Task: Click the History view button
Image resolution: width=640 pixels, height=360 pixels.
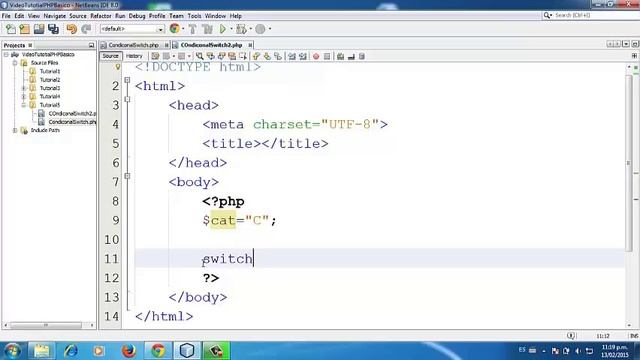Action: coord(134,56)
